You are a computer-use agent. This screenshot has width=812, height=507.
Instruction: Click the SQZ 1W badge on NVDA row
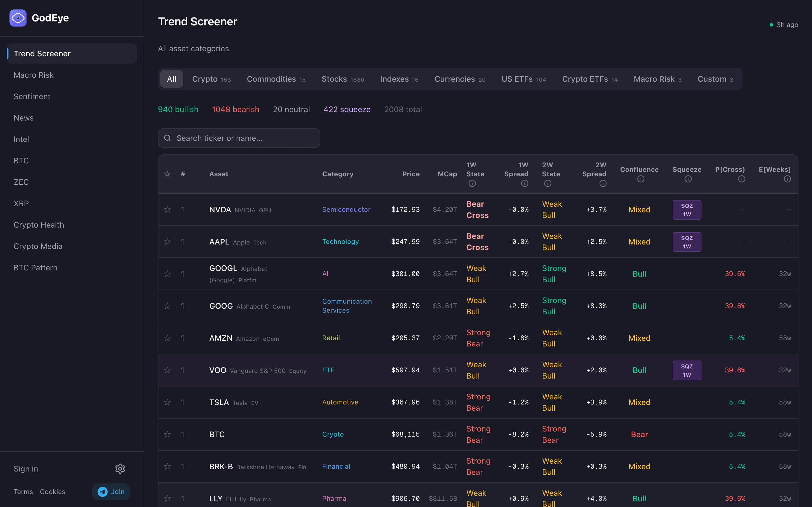(687, 210)
